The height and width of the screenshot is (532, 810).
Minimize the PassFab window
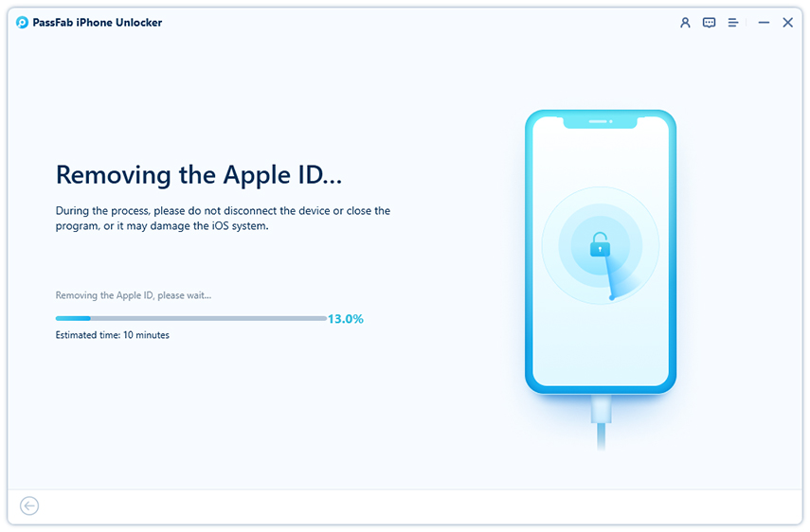763,23
